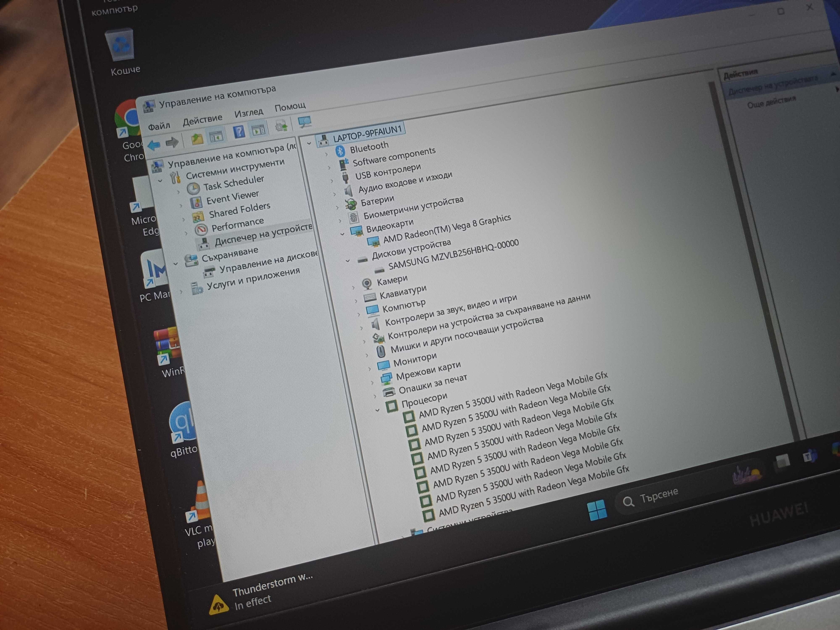840x630 pixels.
Task: Click the Клавиатури keyboard icon
Action: (x=369, y=297)
